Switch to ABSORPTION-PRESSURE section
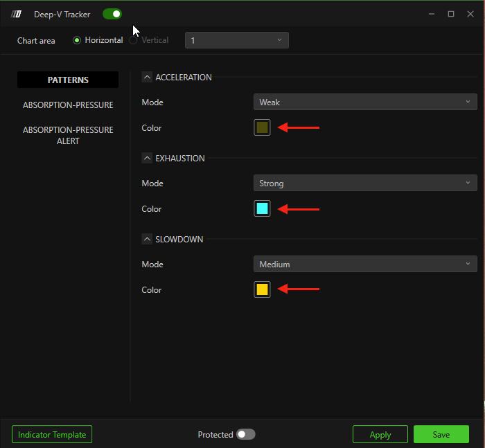Screen dimensions: 485x448 [x=68, y=105]
